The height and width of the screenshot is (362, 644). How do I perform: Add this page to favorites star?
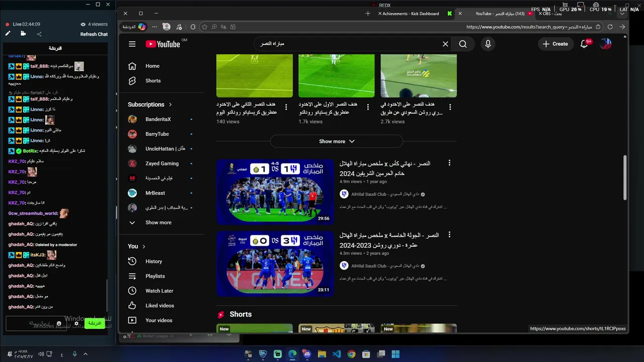point(204,27)
